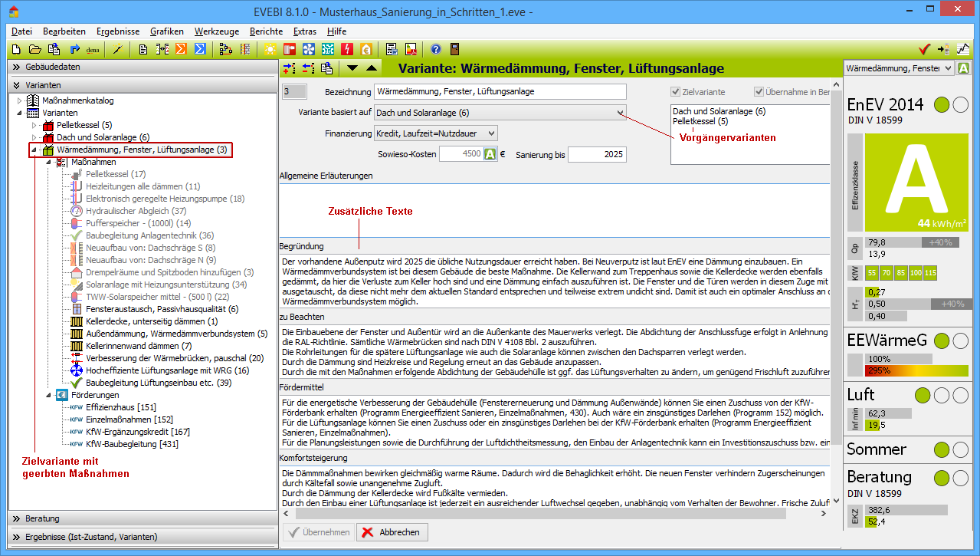Click the Übernehmen button

[x=319, y=532]
